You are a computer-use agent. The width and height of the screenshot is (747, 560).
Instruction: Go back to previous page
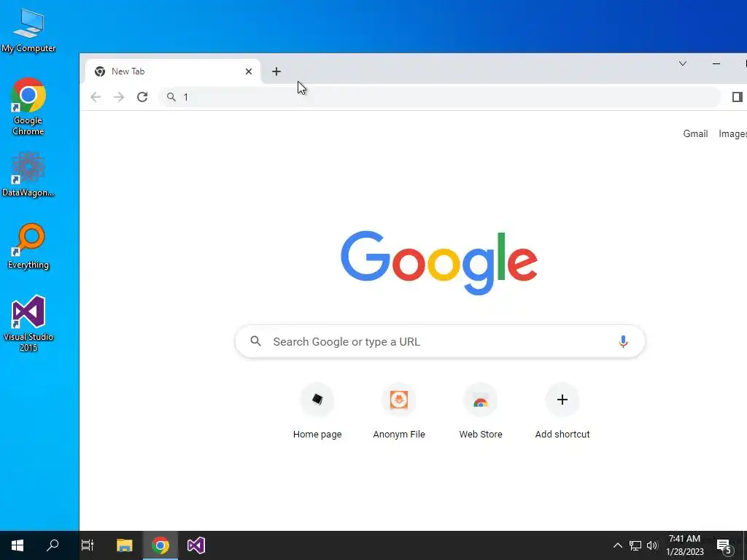coord(96,97)
